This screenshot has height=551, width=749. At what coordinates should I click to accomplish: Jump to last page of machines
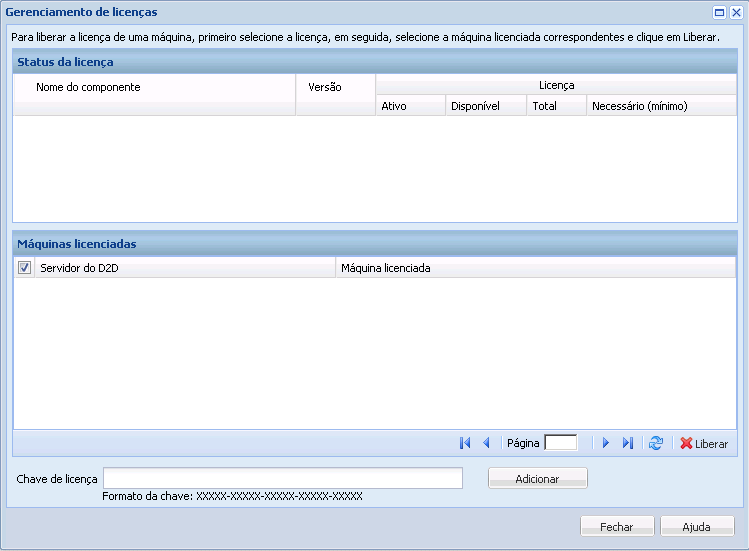coord(628,443)
